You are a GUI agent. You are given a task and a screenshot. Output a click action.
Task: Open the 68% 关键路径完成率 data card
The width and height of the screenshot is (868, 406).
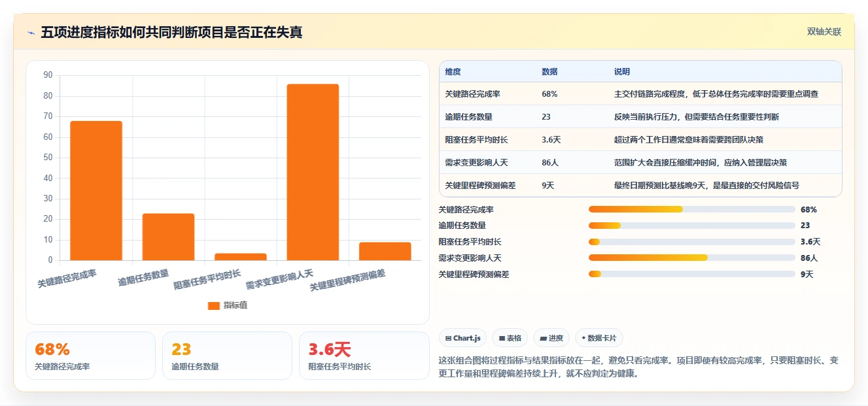91,356
